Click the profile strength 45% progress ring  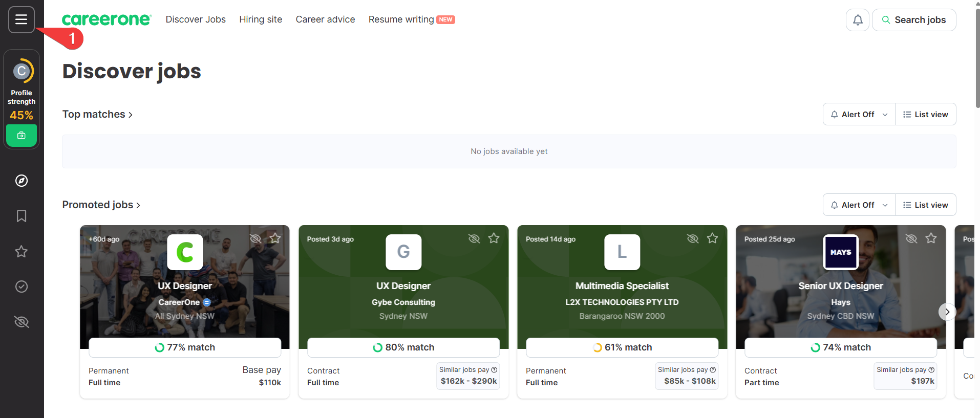[22, 71]
